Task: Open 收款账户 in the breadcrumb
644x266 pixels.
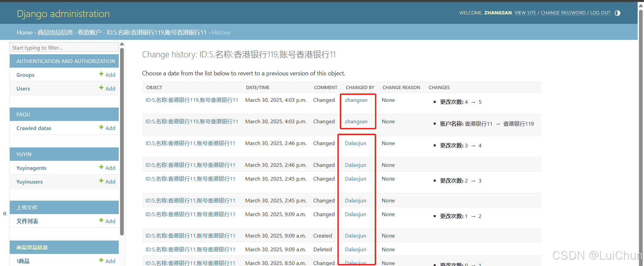Action: (x=90, y=32)
